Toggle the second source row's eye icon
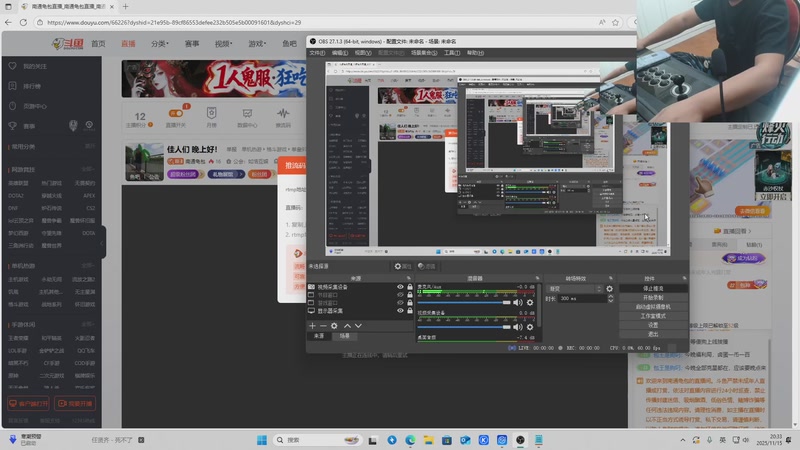This screenshot has width=800, height=450. [x=401, y=294]
